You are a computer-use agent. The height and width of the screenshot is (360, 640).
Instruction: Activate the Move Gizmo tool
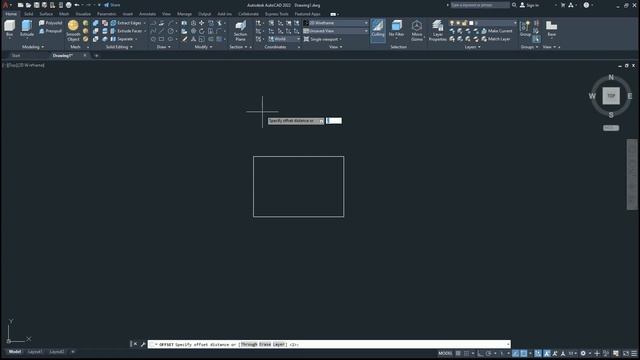point(417,31)
